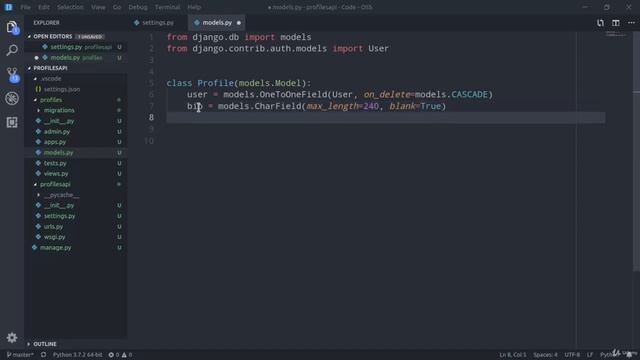Change indentation via Spaces: 4

pos(545,355)
